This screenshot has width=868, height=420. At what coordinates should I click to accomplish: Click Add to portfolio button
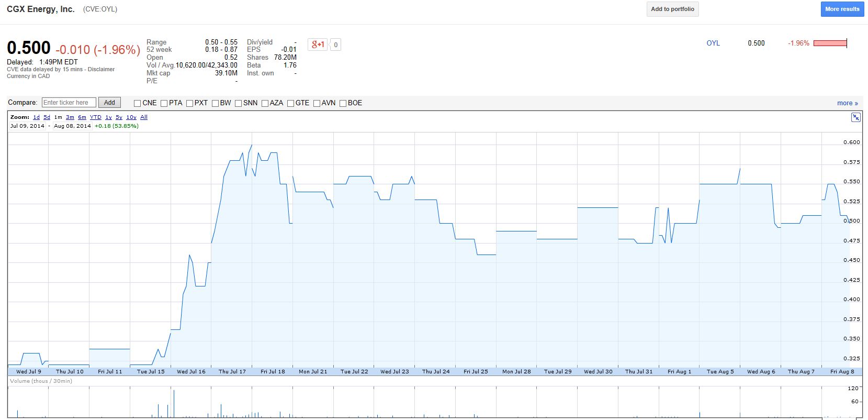(672, 9)
